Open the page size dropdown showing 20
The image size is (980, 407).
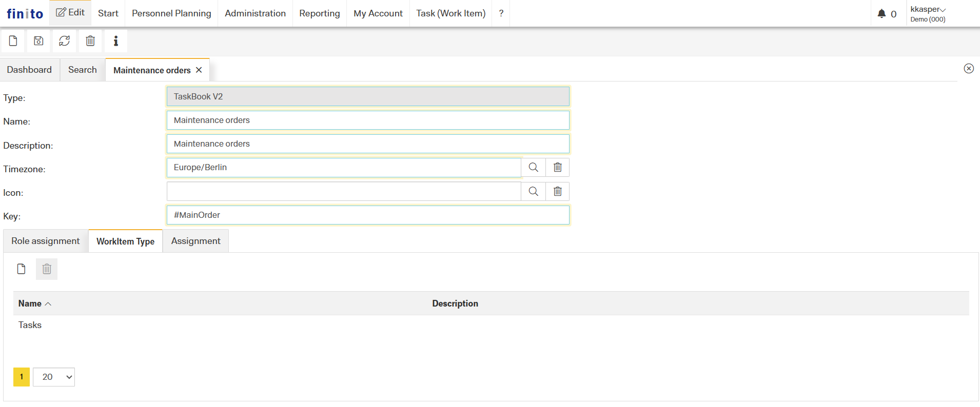click(x=54, y=377)
